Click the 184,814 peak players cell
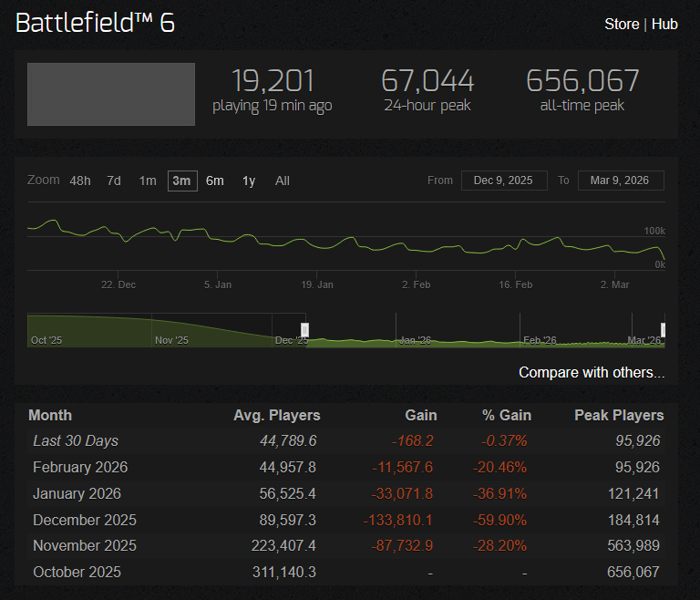700x600 pixels. tap(633, 520)
